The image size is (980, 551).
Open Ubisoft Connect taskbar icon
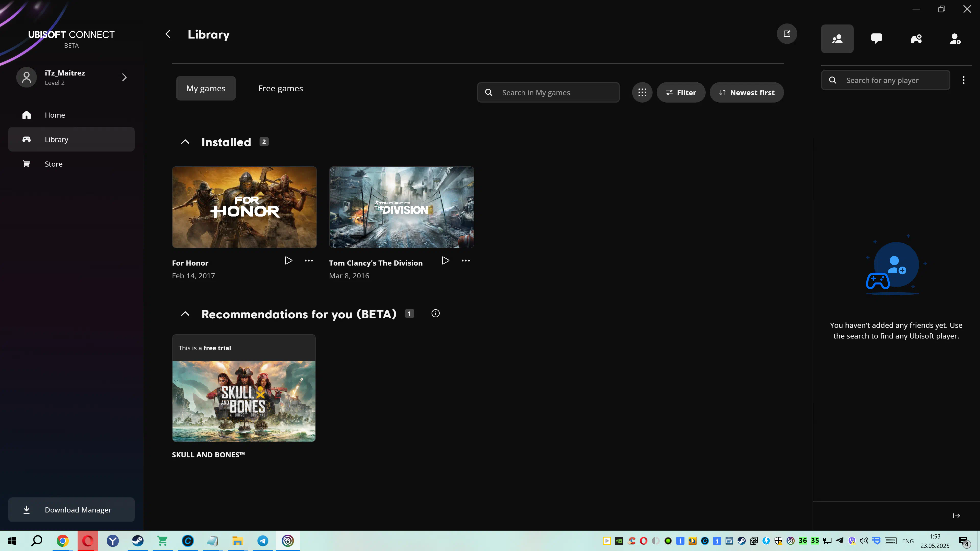(x=288, y=541)
